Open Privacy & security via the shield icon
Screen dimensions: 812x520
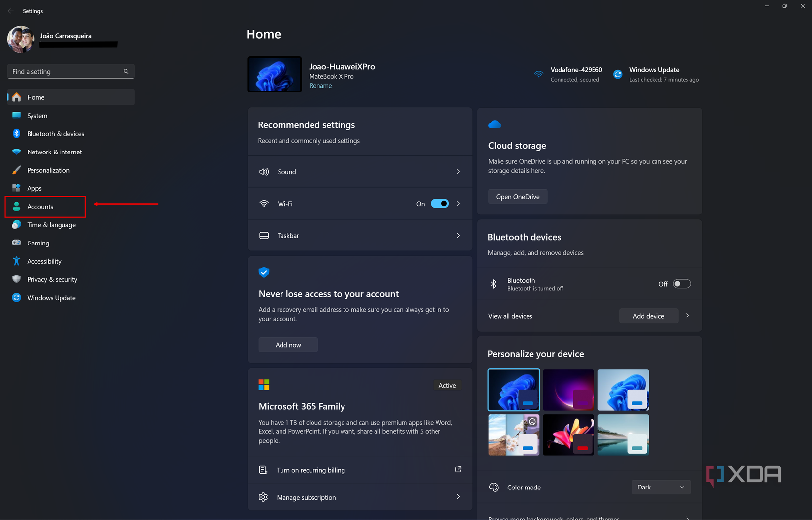[17, 279]
